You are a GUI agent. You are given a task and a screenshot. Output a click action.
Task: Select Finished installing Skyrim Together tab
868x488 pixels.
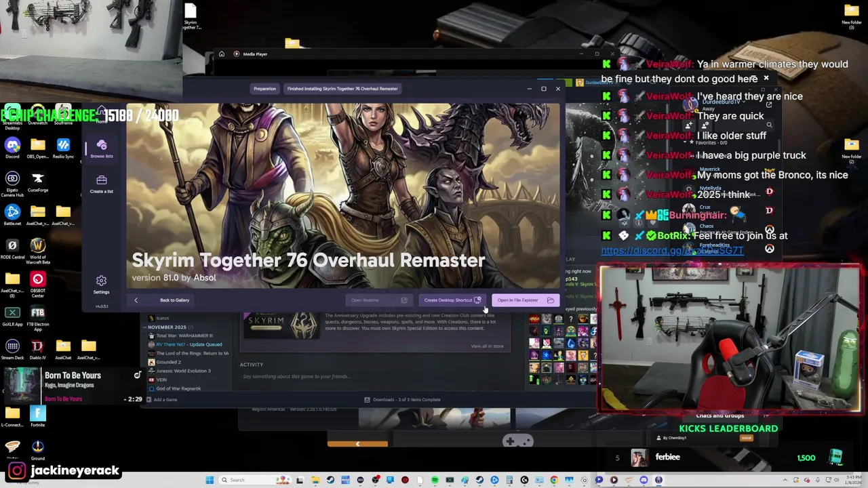pyautogui.click(x=342, y=89)
